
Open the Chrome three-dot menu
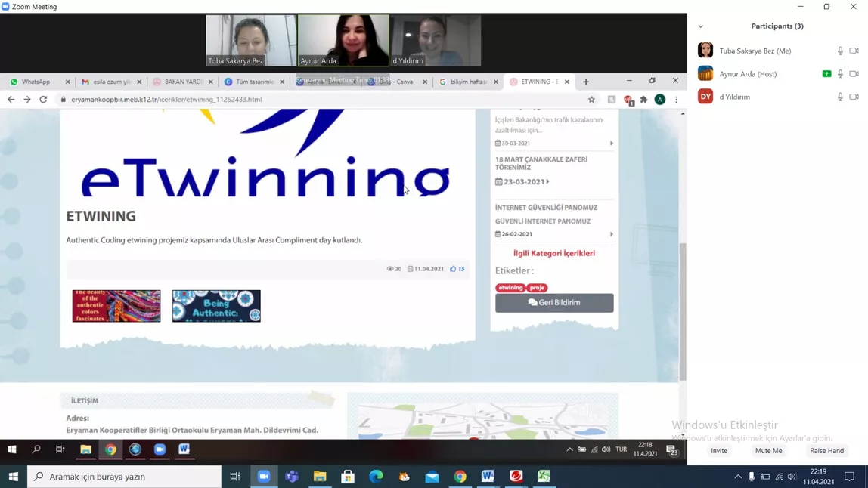tap(676, 100)
